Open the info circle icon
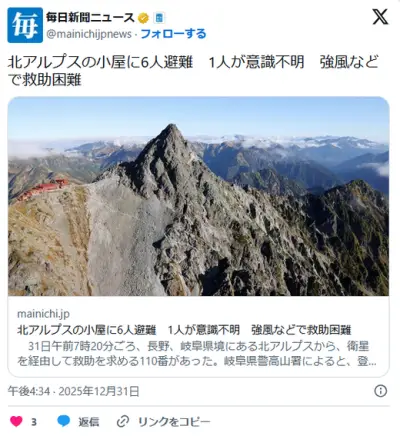The width and height of the screenshot is (400, 436). (x=381, y=391)
